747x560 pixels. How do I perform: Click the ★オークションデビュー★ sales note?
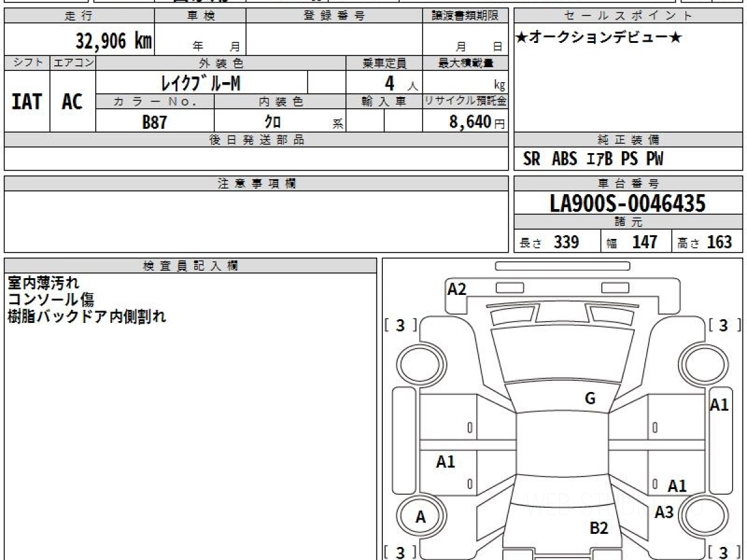pyautogui.click(x=599, y=38)
